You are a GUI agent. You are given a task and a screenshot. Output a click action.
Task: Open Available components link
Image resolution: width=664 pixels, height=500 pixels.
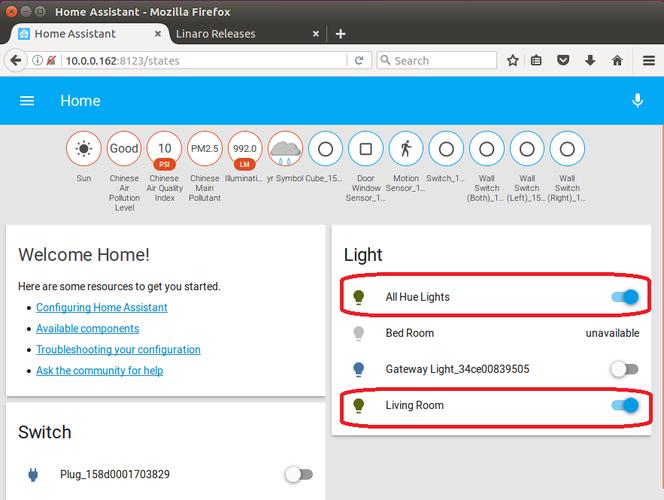(87, 329)
